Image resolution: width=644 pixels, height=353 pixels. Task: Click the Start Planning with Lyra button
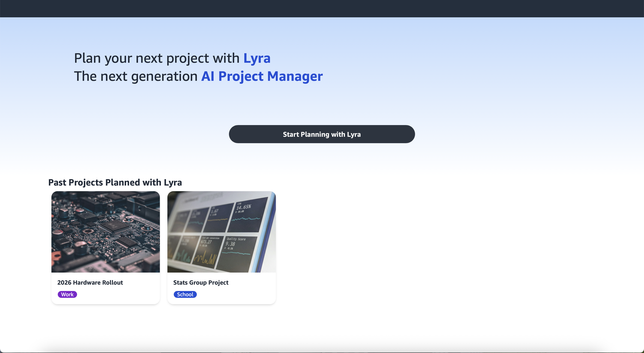(322, 134)
